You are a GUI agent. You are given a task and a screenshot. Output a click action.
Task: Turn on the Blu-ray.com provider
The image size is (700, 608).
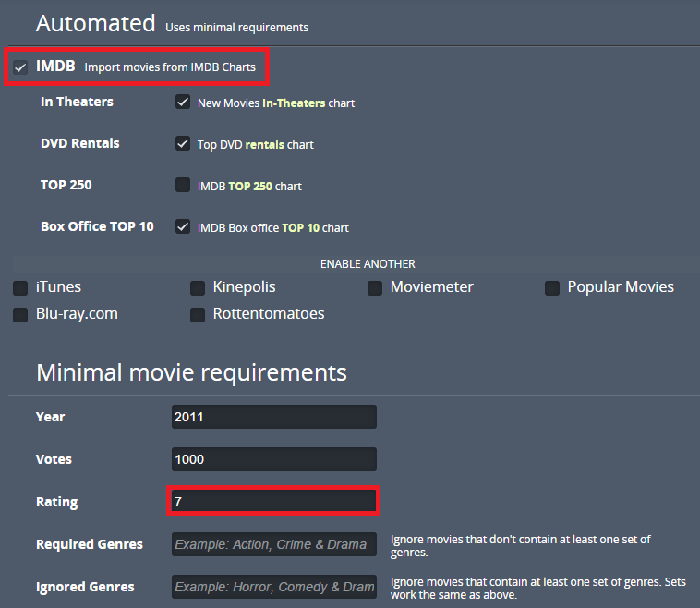coord(20,315)
